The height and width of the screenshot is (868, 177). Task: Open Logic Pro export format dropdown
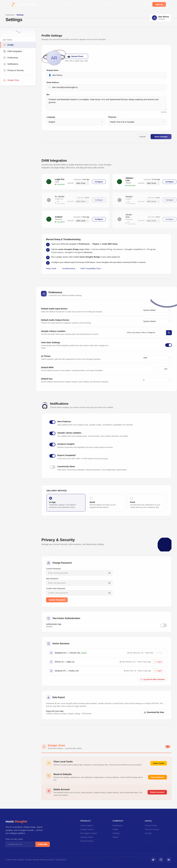coord(82,183)
